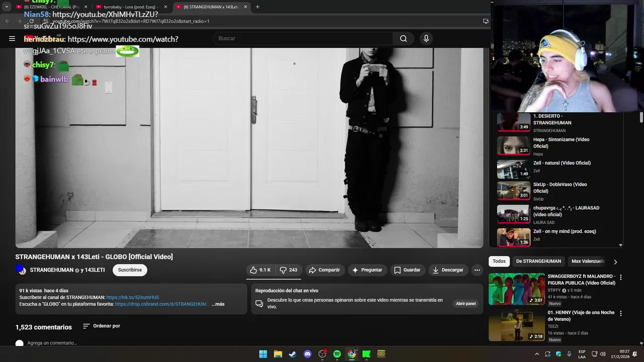
Task: Open the Compartir share dialog
Action: pos(325,270)
